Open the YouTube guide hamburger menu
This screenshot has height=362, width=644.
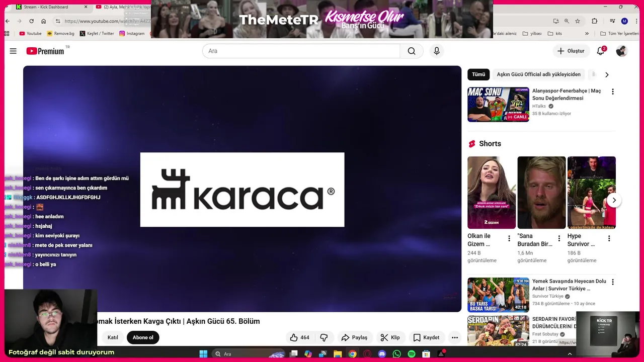coord(13,51)
